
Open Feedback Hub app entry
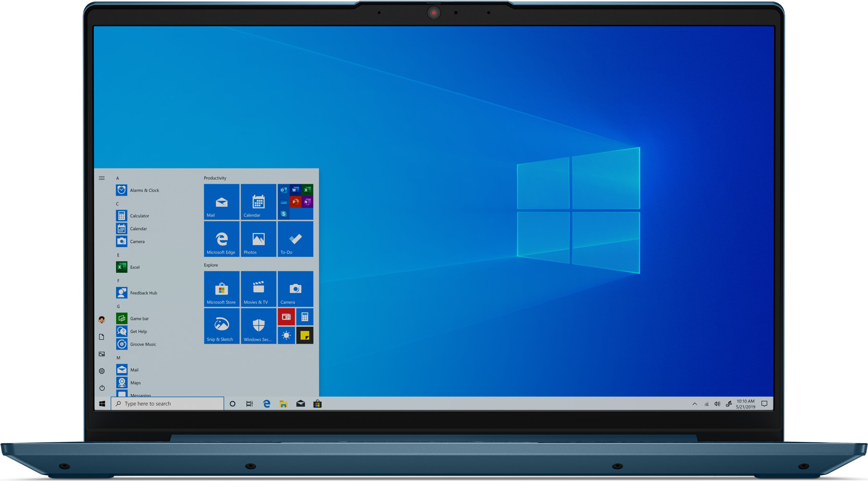tap(137, 293)
